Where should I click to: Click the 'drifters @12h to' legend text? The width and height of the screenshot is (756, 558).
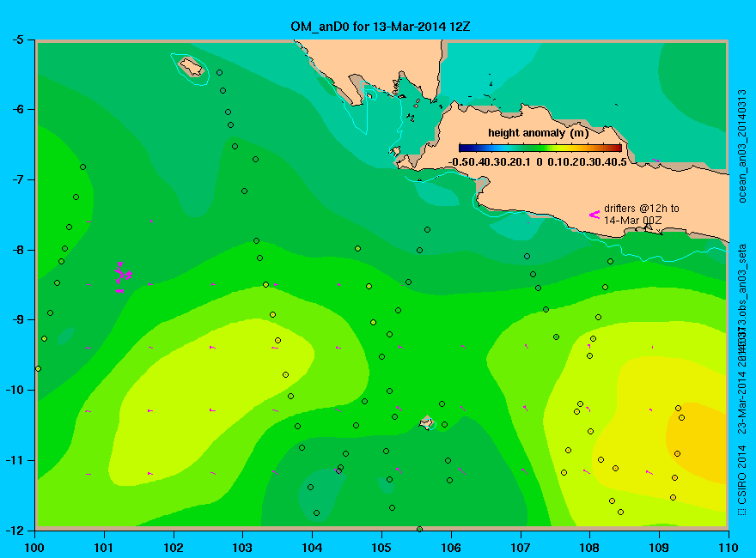641,209
